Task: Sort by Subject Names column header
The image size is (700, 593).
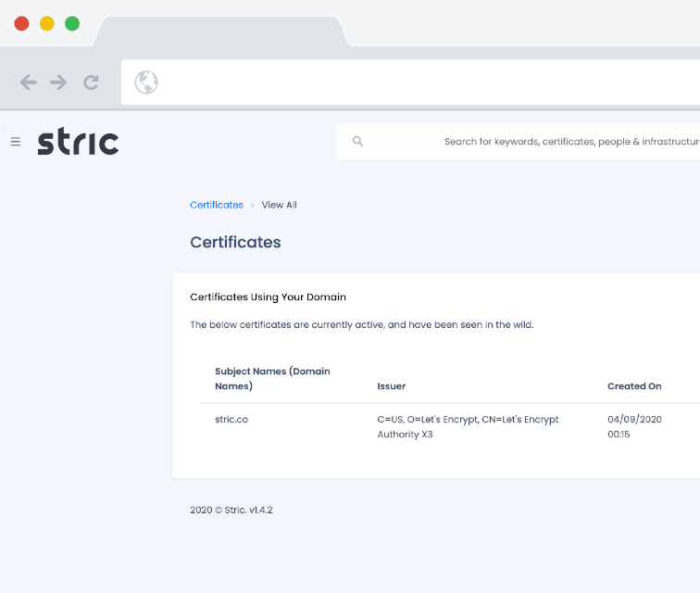Action: (272, 378)
